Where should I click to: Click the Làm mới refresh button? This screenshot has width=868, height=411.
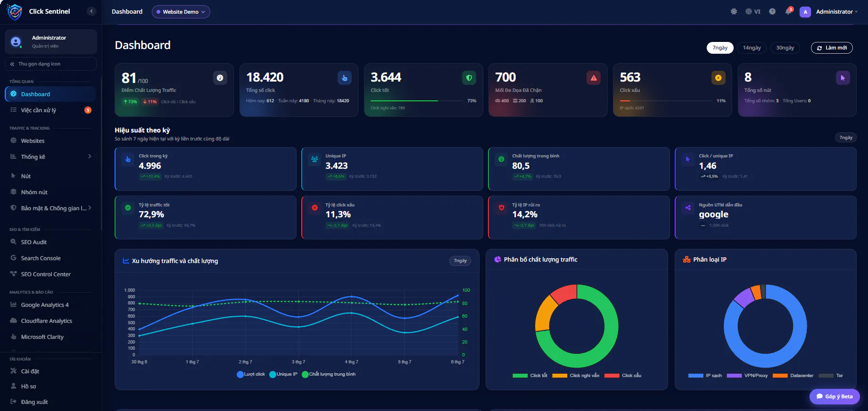pos(832,48)
